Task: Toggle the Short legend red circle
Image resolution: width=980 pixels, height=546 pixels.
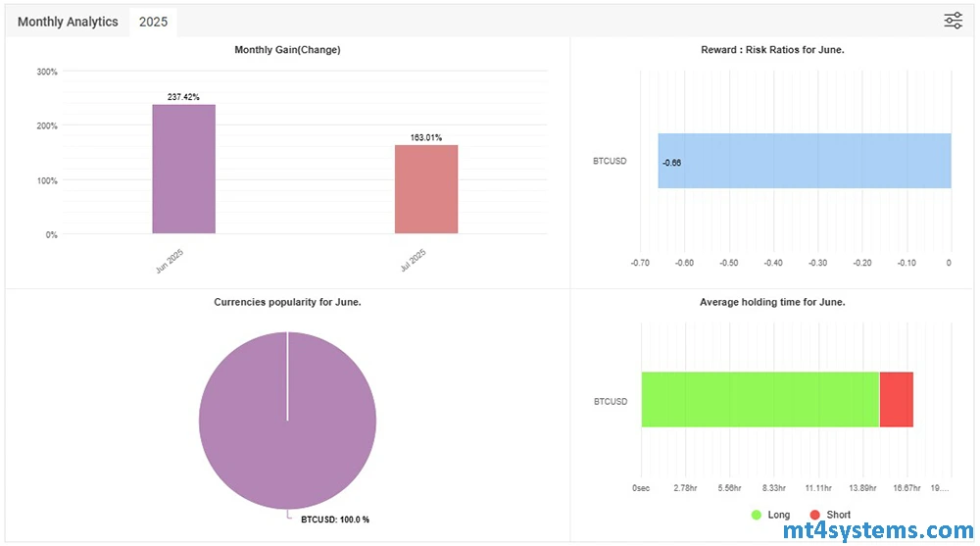Action: (814, 515)
